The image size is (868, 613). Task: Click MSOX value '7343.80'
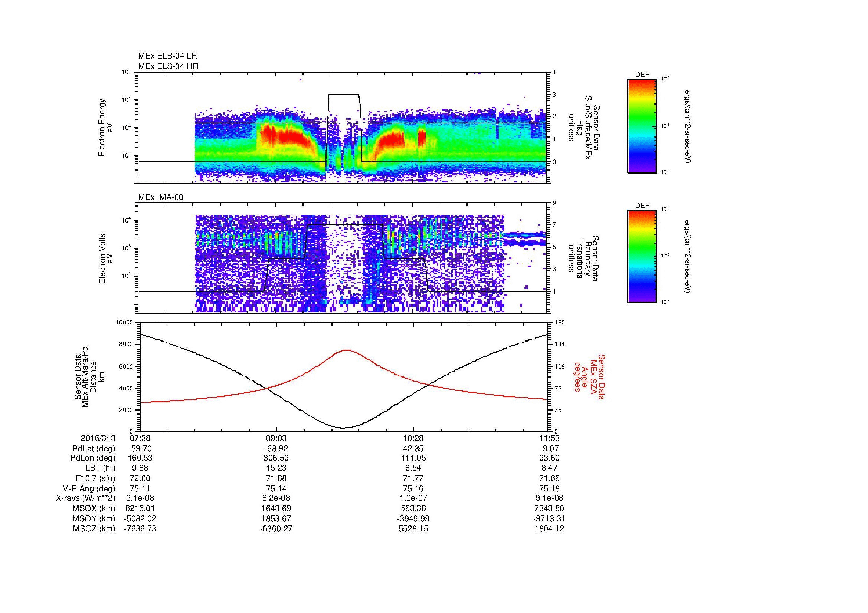click(x=549, y=508)
